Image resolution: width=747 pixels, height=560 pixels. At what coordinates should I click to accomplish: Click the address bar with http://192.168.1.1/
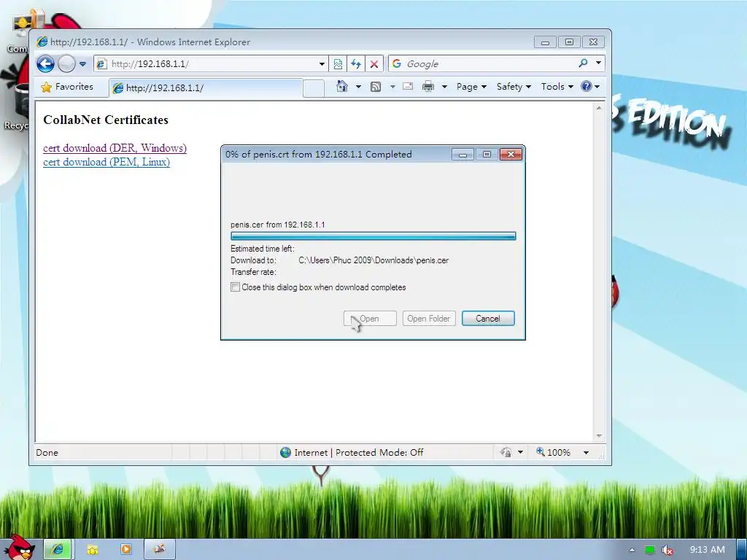(x=207, y=64)
